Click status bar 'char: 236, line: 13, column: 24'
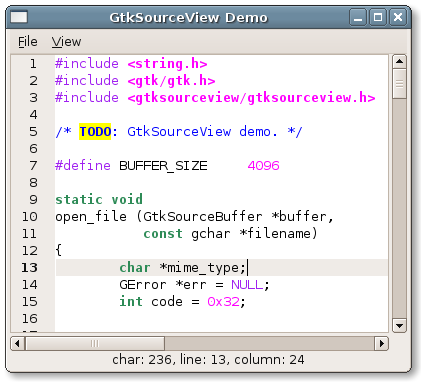Viewport: 421px width, 382px height. (x=208, y=360)
